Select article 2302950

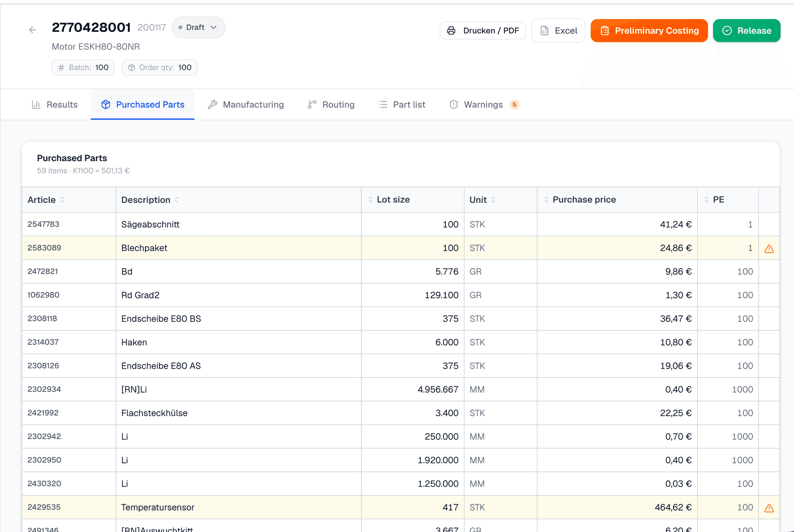coord(44,460)
